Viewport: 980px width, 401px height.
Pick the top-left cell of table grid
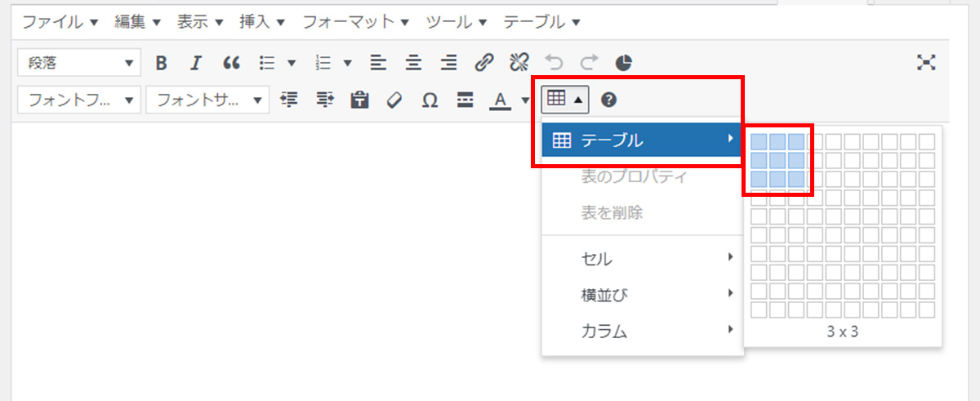pyautogui.click(x=759, y=141)
